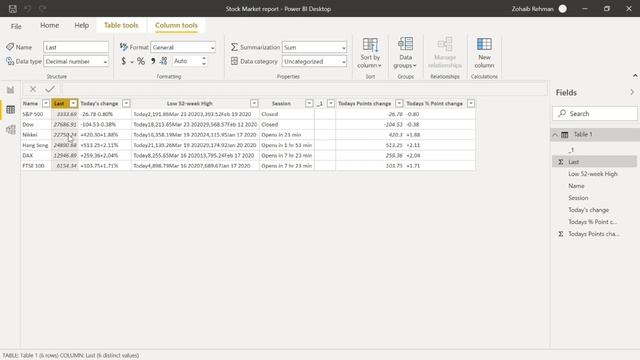Select the Session field in Fields pane

578,198
